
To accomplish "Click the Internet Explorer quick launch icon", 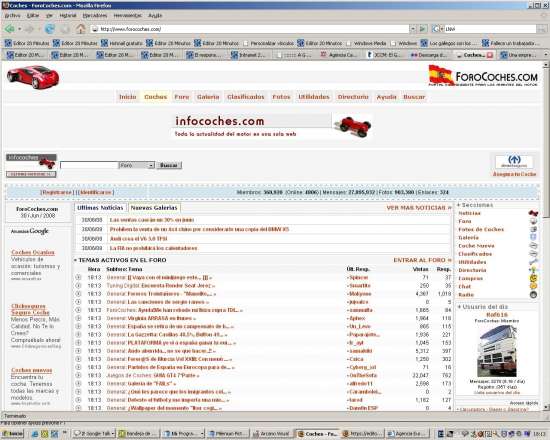I will tap(35, 434).
